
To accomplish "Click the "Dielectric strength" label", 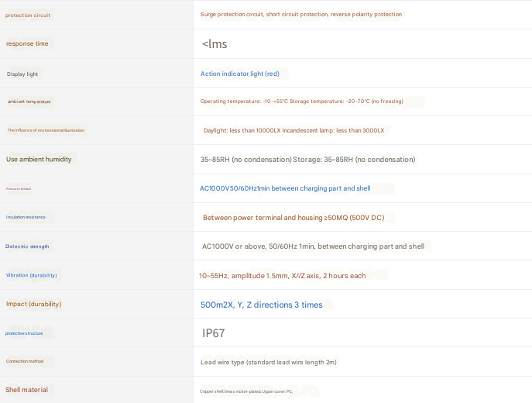I will pos(27,246).
